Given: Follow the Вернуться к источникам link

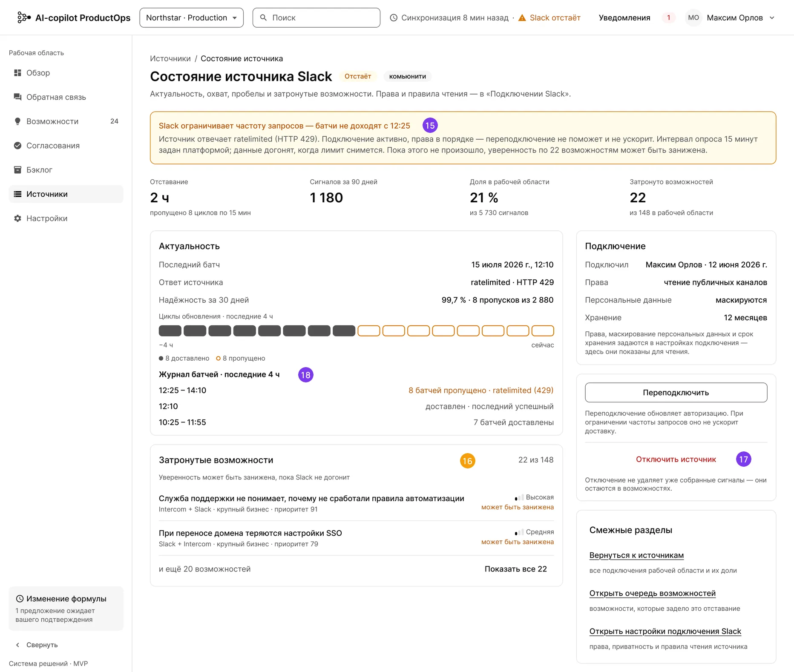Looking at the screenshot, I should (x=636, y=555).
